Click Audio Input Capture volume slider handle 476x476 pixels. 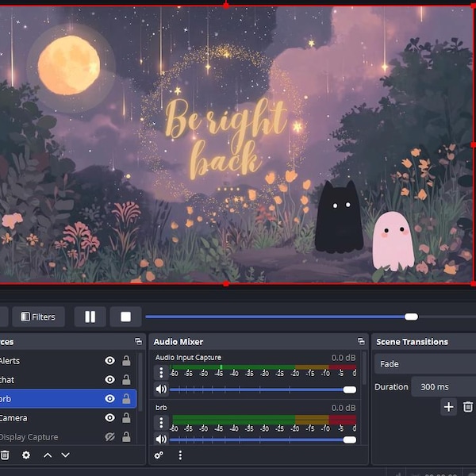tap(349, 390)
